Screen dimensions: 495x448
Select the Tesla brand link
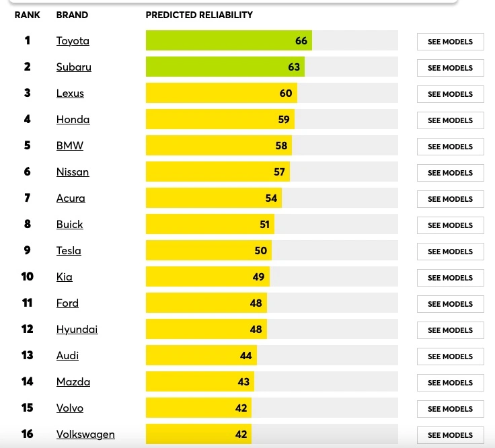(69, 251)
